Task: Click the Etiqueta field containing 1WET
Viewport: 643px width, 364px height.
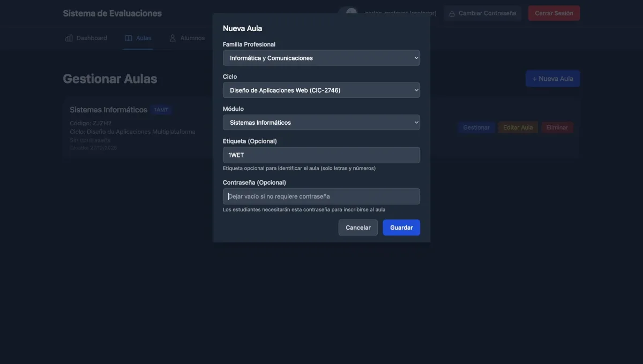Action: click(322, 154)
